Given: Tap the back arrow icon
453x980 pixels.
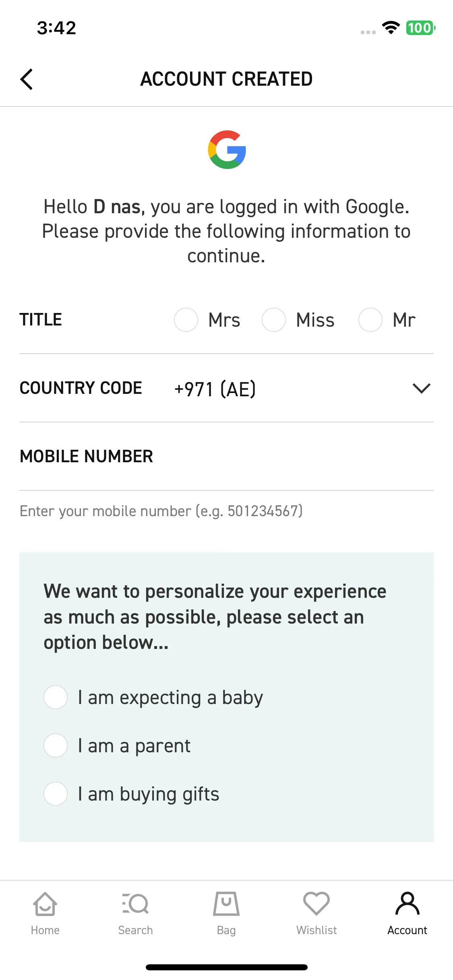Looking at the screenshot, I should tap(27, 79).
